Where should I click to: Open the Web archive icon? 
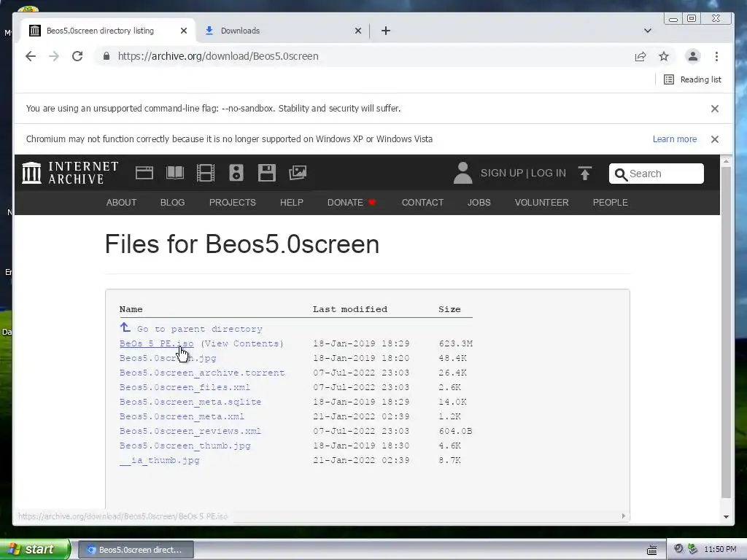pos(144,172)
